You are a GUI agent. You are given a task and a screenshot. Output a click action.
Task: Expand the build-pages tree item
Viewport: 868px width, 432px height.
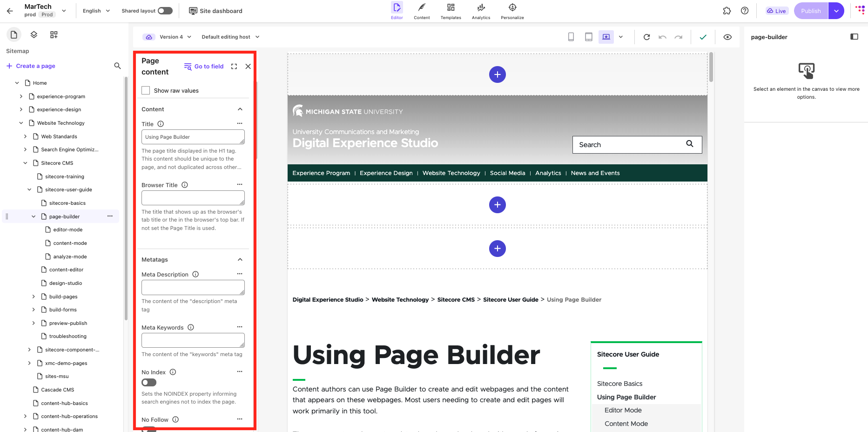coord(34,297)
